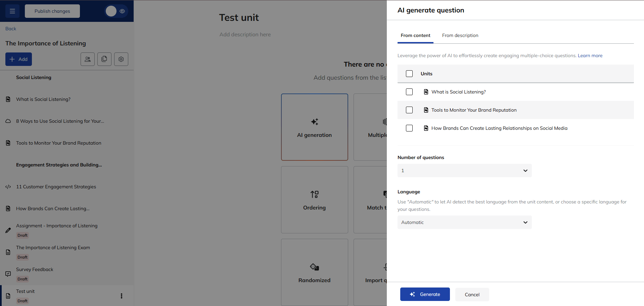Check the What is Social Listening checkbox
Screen dimensions: 644x306
409,91
